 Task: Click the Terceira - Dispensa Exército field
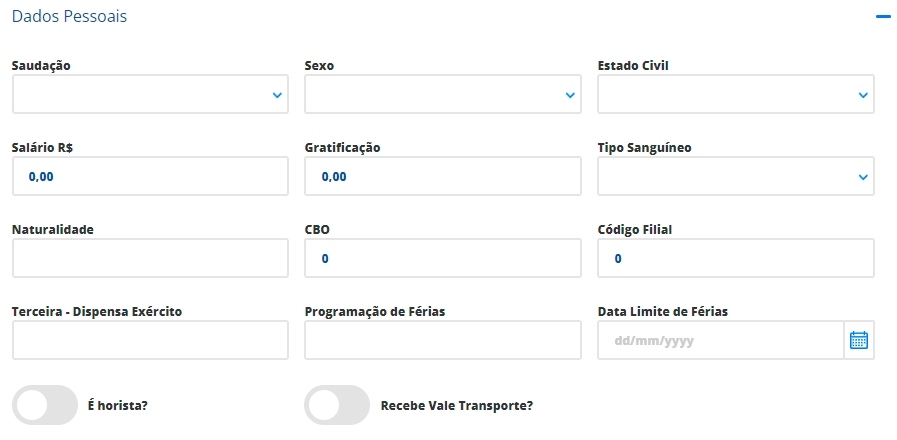click(150, 340)
